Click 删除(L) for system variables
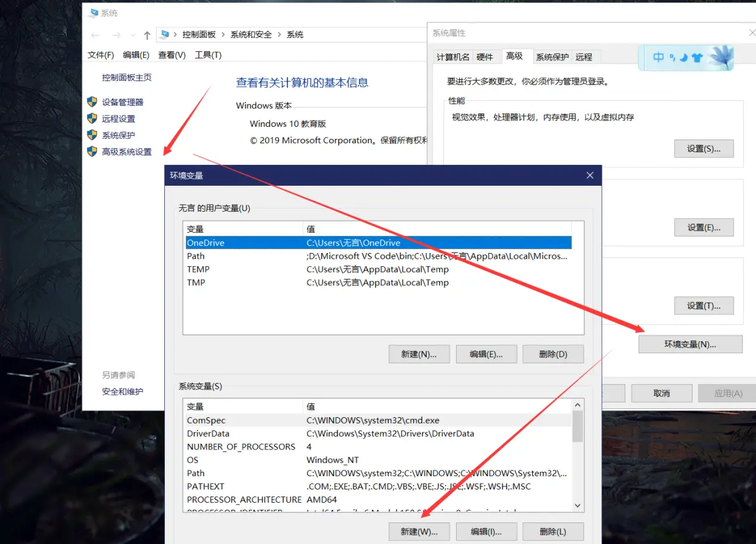Viewport: 756px width, 544px height. tap(553, 531)
